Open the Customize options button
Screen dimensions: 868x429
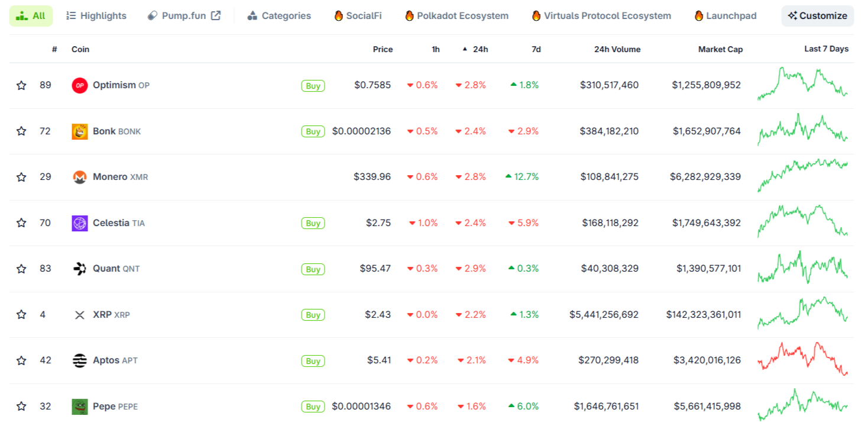pos(818,16)
